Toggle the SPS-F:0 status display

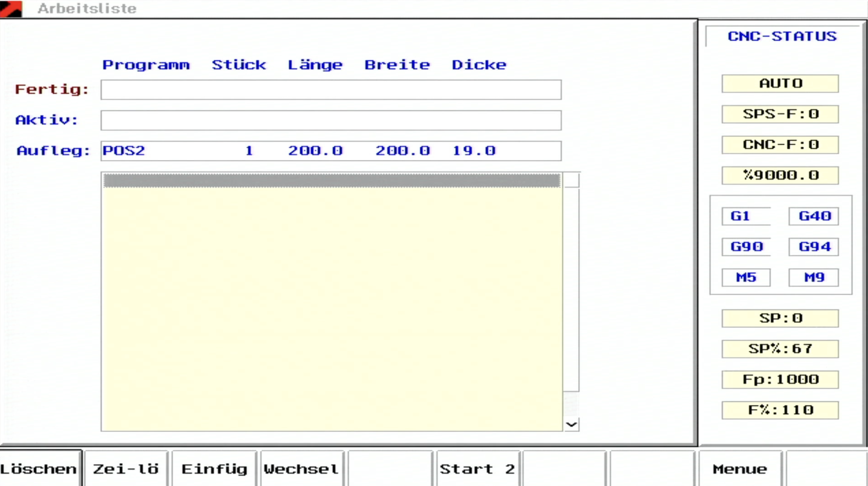coord(780,114)
